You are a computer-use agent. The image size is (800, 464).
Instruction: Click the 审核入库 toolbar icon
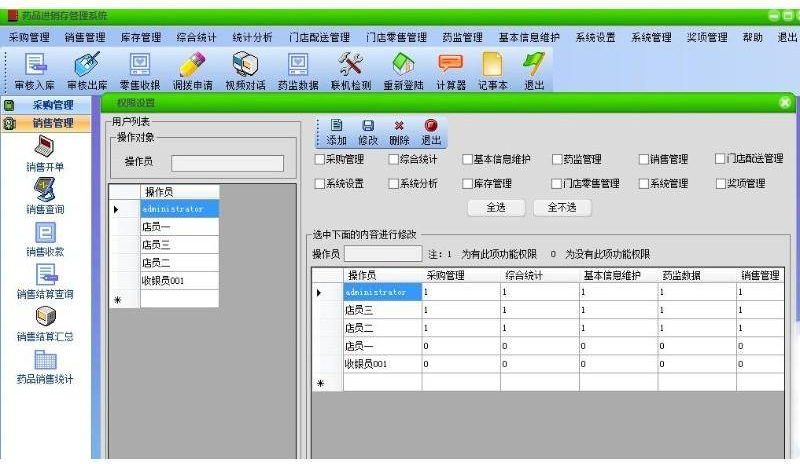coord(35,71)
